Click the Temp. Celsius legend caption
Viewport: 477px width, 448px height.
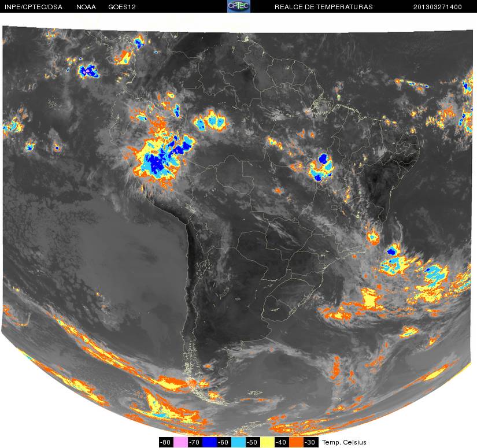point(344,442)
